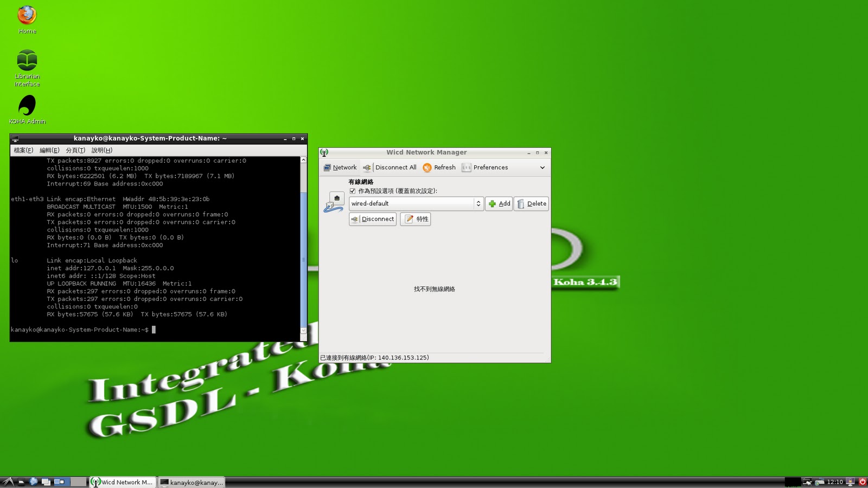Click the Network toolbar button in Wicd
This screenshot has height=488, width=868.
pyautogui.click(x=340, y=168)
